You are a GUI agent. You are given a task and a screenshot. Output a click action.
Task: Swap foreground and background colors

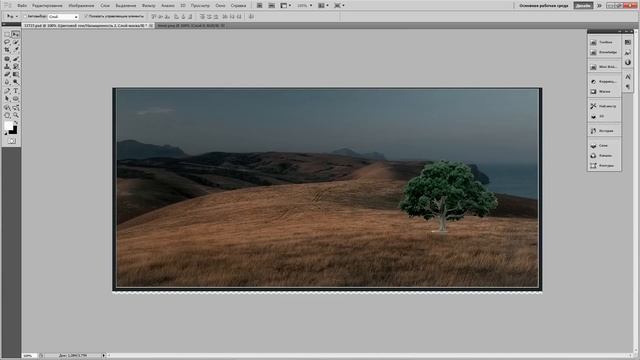tap(16, 122)
